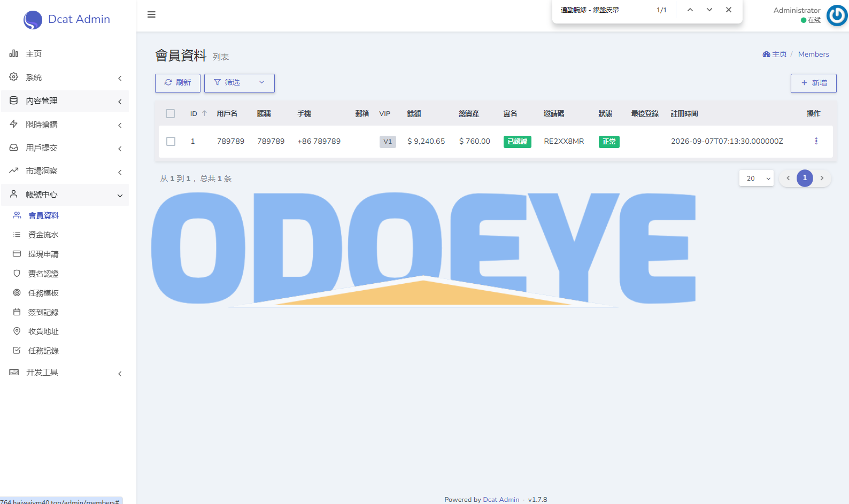
Task: Expand the 內容管理 menu
Action: (65, 101)
